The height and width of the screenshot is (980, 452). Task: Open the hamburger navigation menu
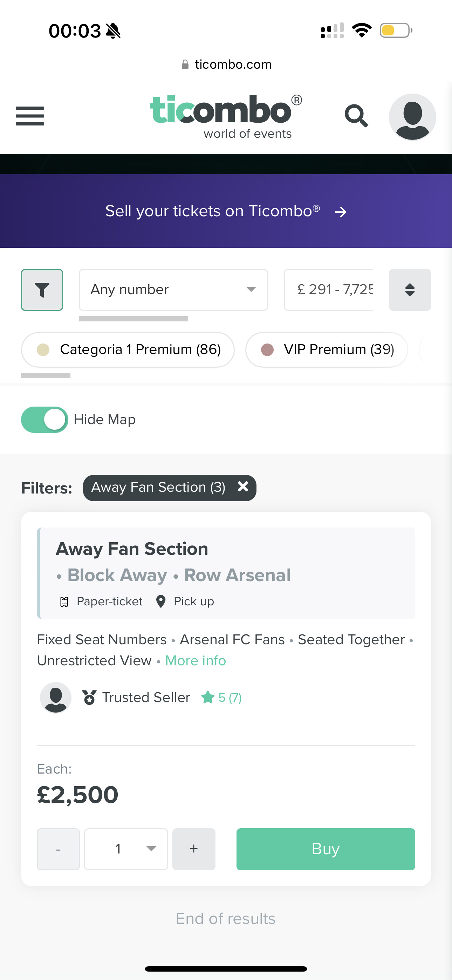click(30, 116)
